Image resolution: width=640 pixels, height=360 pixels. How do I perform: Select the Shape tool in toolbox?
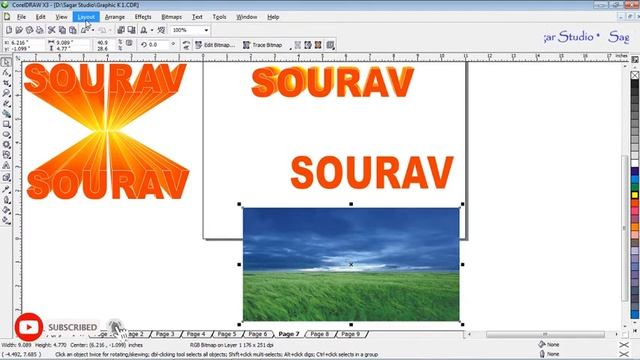pos(6,73)
